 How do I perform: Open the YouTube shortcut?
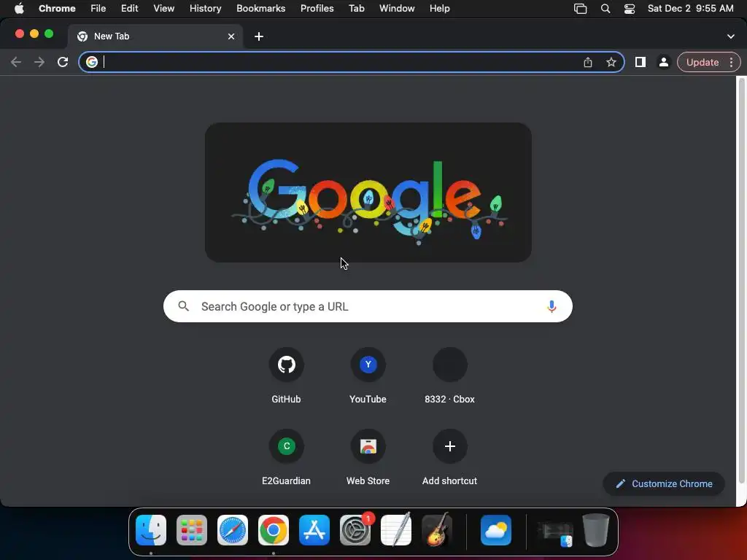pos(368,376)
